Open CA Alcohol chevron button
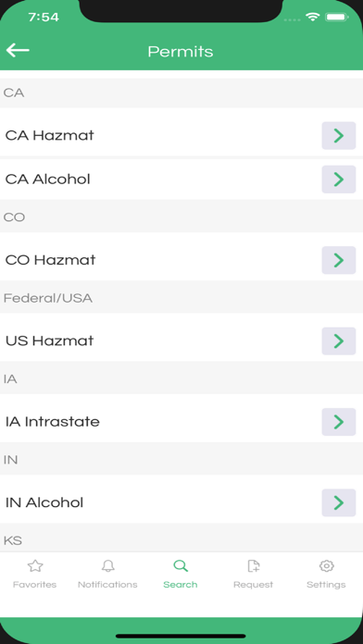Viewport: 363px width, 644px height. point(339,180)
